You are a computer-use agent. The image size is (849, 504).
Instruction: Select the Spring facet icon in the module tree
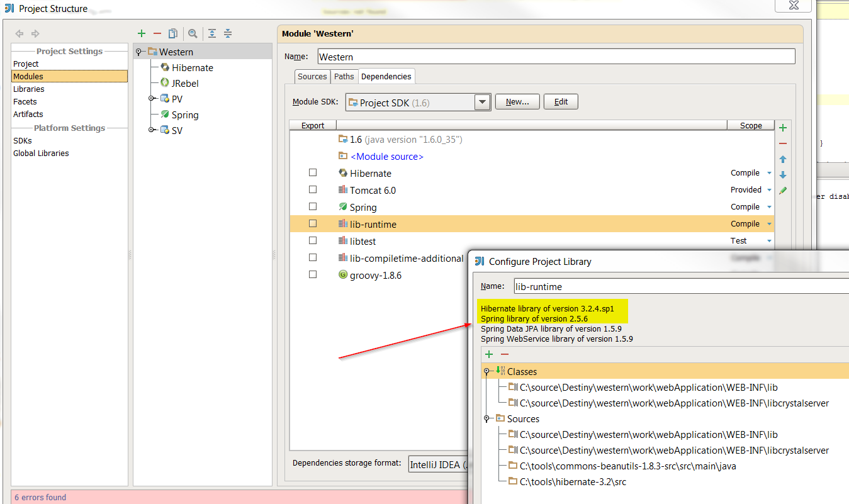click(x=165, y=115)
